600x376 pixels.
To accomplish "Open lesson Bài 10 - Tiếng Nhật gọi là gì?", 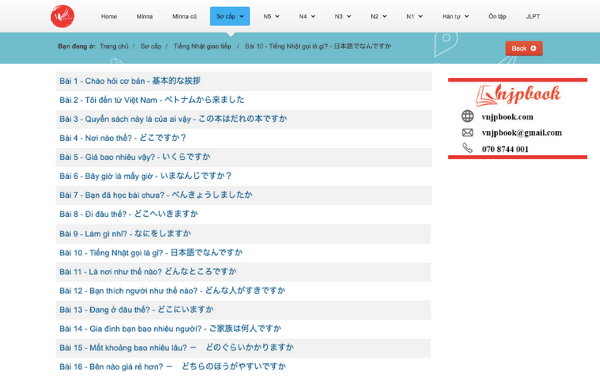I will click(151, 253).
